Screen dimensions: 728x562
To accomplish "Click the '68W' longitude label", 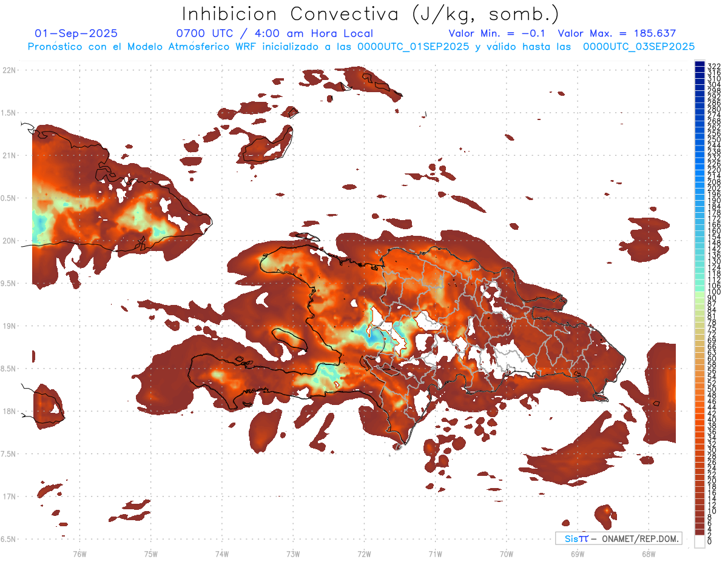I will (649, 554).
